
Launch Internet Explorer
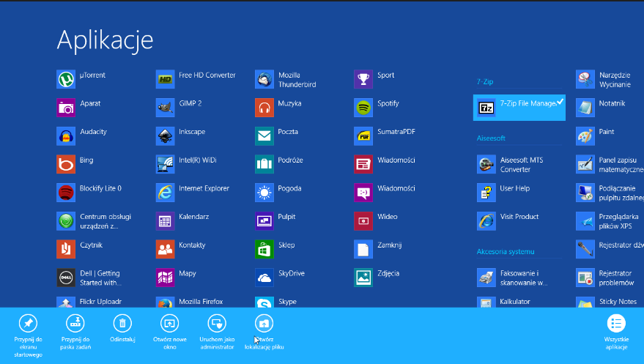[165, 193]
